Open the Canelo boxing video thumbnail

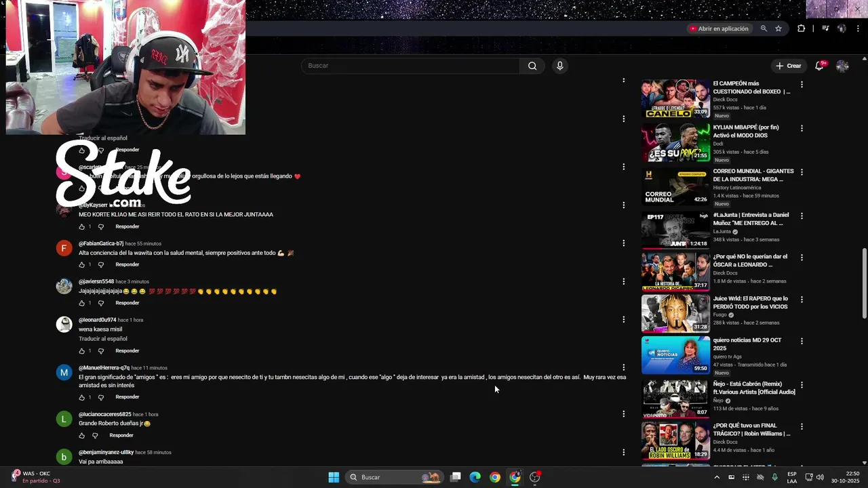pyautogui.click(x=675, y=99)
